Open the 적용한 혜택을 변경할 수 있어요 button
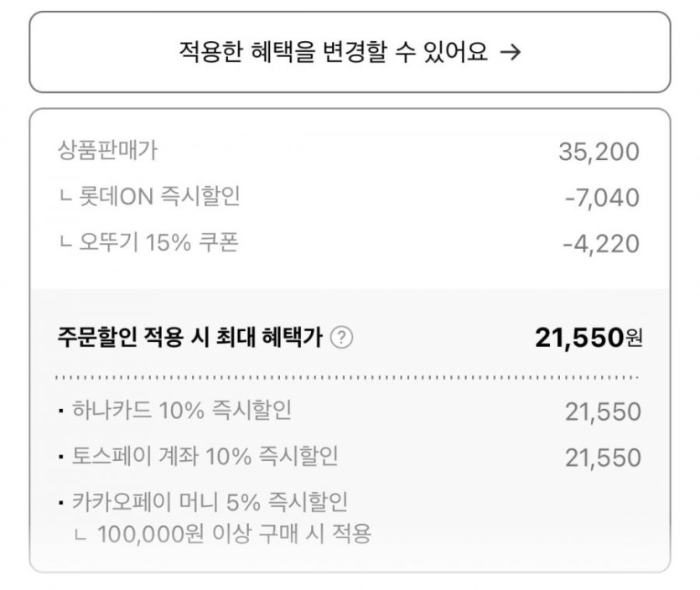This screenshot has width=700, height=590. click(350, 52)
